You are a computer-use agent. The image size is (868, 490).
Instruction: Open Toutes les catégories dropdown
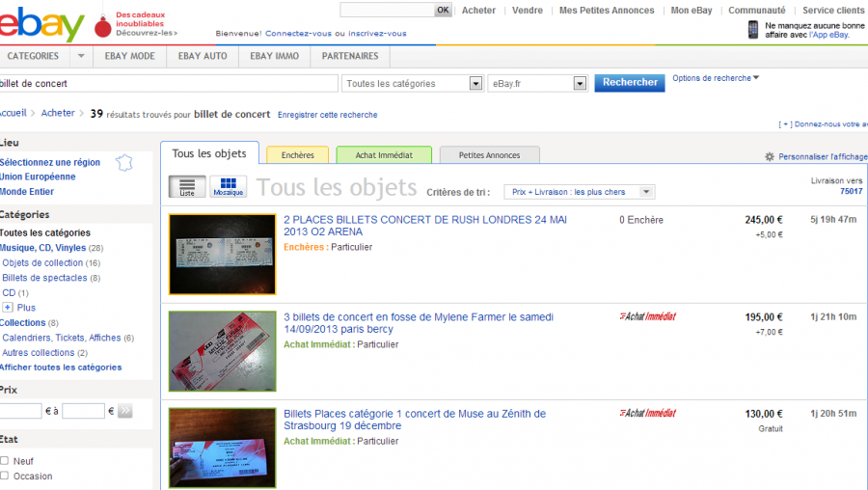(413, 84)
